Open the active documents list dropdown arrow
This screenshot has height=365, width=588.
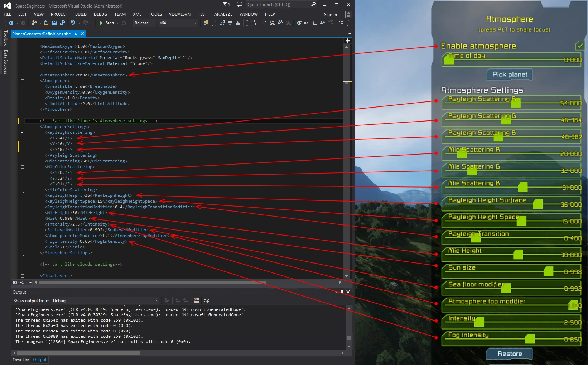[350, 34]
